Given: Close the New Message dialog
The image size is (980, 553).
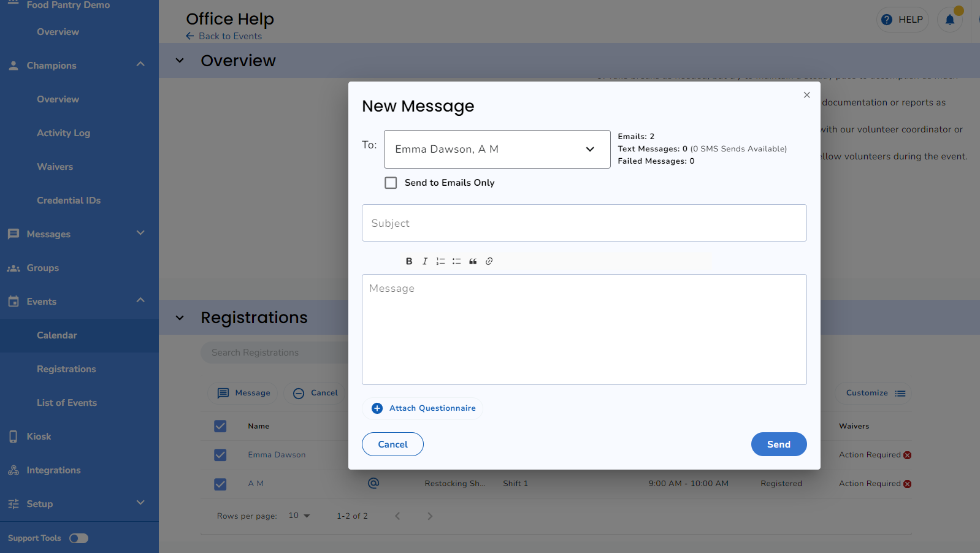Looking at the screenshot, I should (806, 95).
